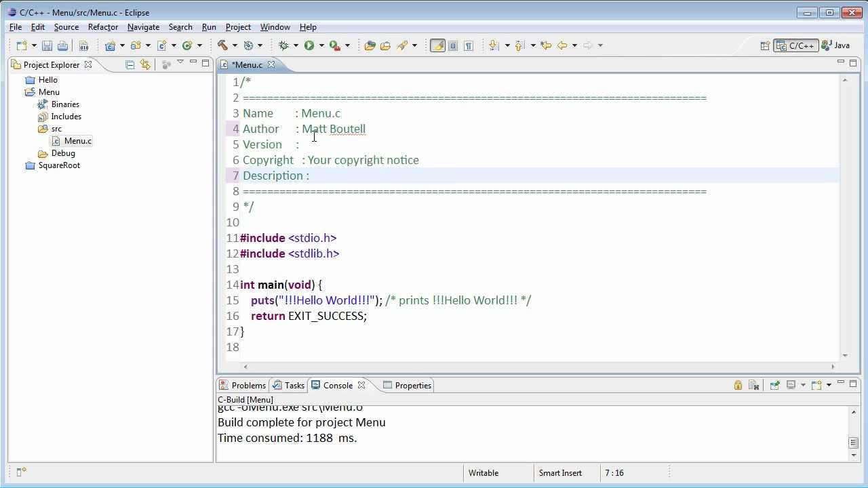Switch to the Problems tab
This screenshot has width=868, height=488.
(x=243, y=385)
